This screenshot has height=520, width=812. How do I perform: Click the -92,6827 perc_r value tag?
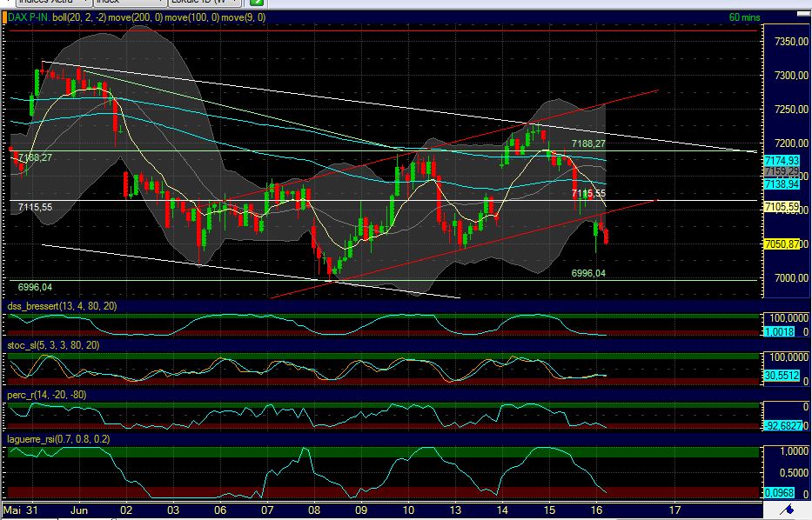point(783,426)
